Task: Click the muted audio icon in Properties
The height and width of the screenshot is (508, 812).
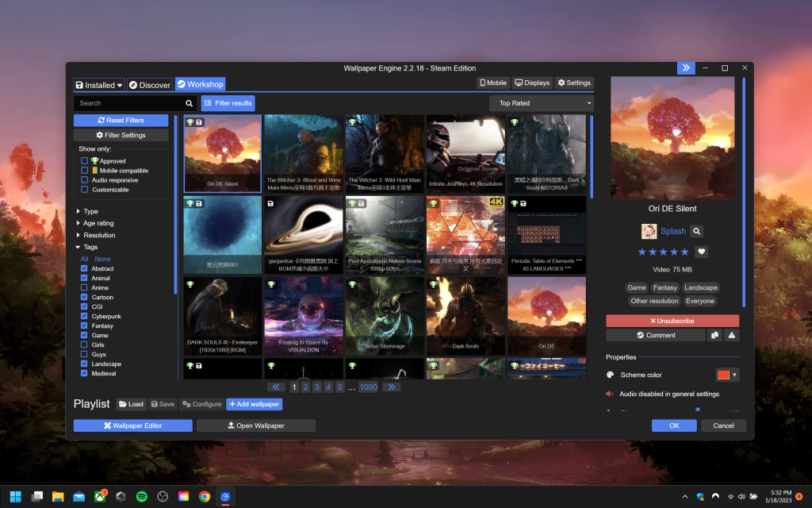Action: click(x=610, y=394)
